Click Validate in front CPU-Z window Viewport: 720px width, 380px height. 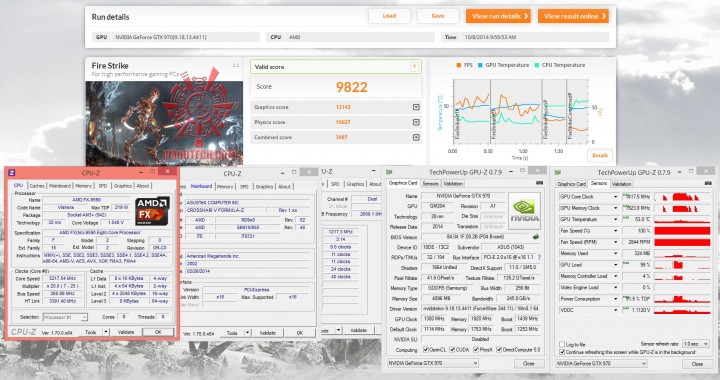126,332
